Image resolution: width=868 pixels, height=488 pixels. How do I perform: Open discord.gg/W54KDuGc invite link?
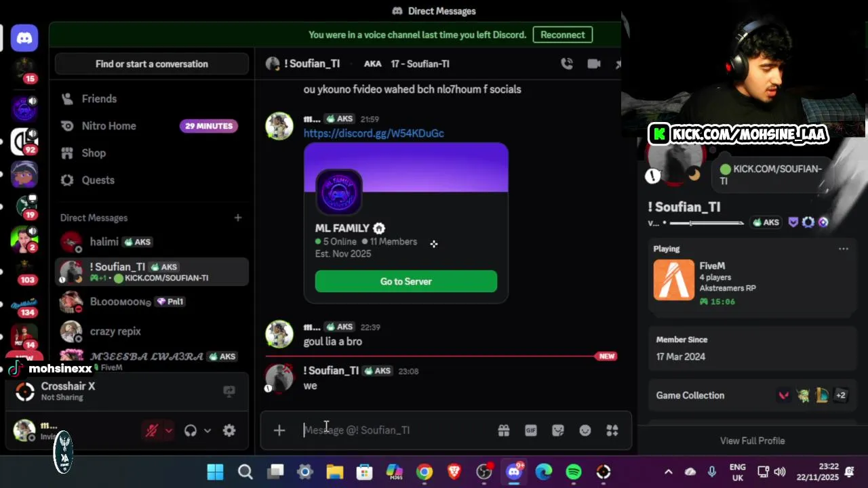pos(374,134)
